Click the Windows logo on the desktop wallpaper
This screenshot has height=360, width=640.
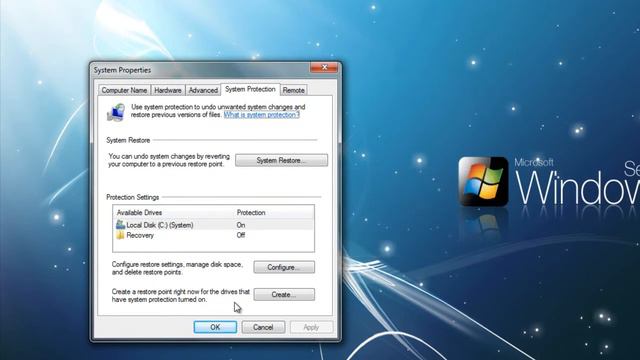483,181
